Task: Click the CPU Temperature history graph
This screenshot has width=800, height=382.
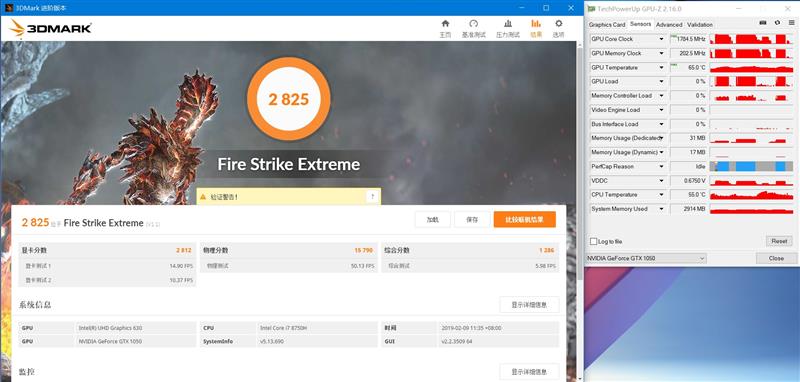Action: click(x=751, y=195)
